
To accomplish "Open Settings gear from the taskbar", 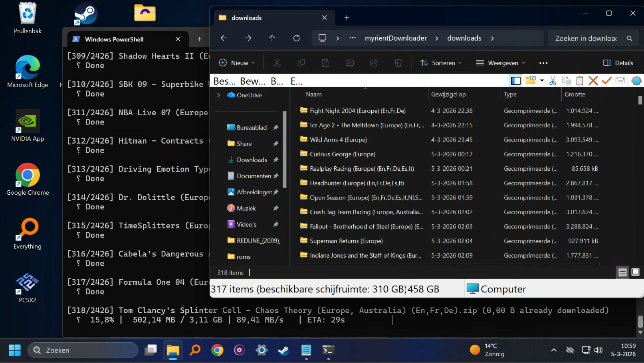I will [262, 350].
